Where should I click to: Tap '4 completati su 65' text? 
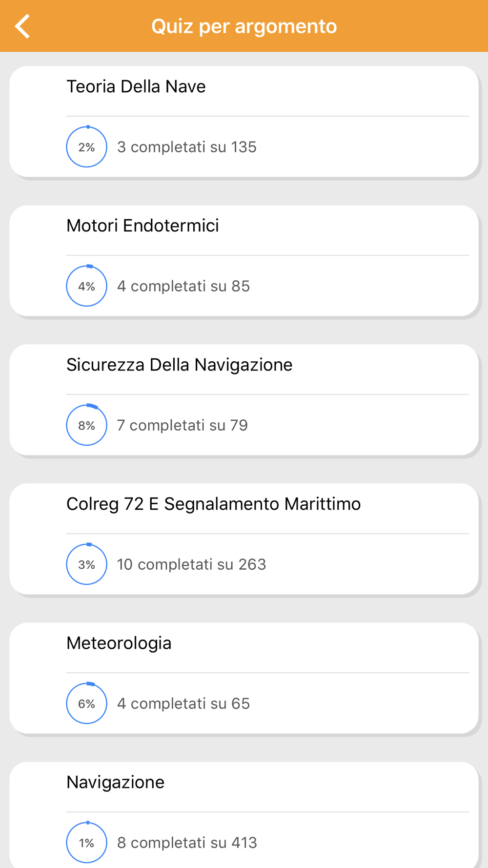pyautogui.click(x=183, y=703)
